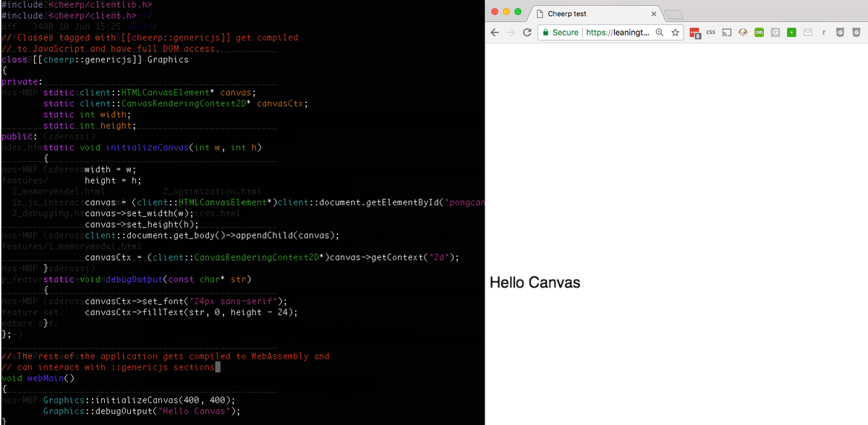Click the dog emoji extension icon

(743, 32)
